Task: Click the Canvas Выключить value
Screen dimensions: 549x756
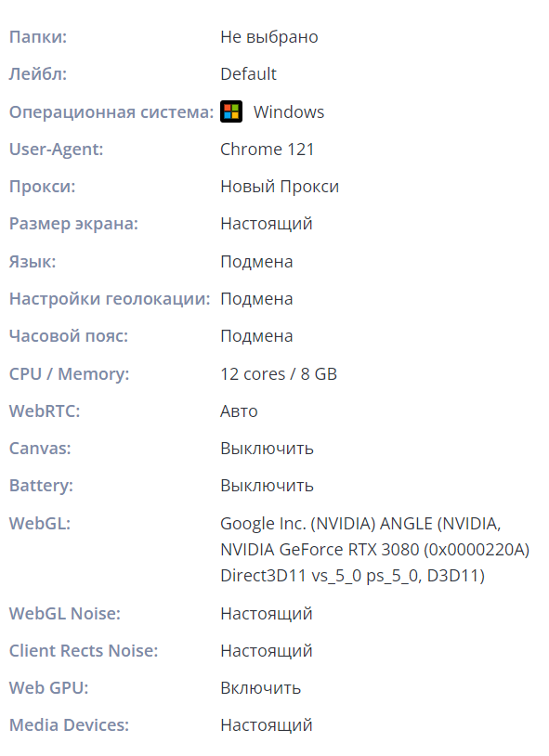Action: click(267, 449)
